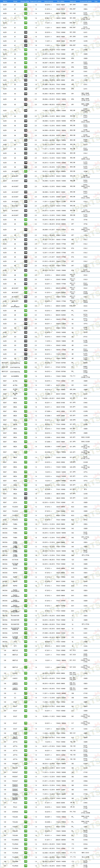Click the fuel icon in the VW POLO 1.4 row
This screenshot has height=868, width=100.
pos(26,807)
